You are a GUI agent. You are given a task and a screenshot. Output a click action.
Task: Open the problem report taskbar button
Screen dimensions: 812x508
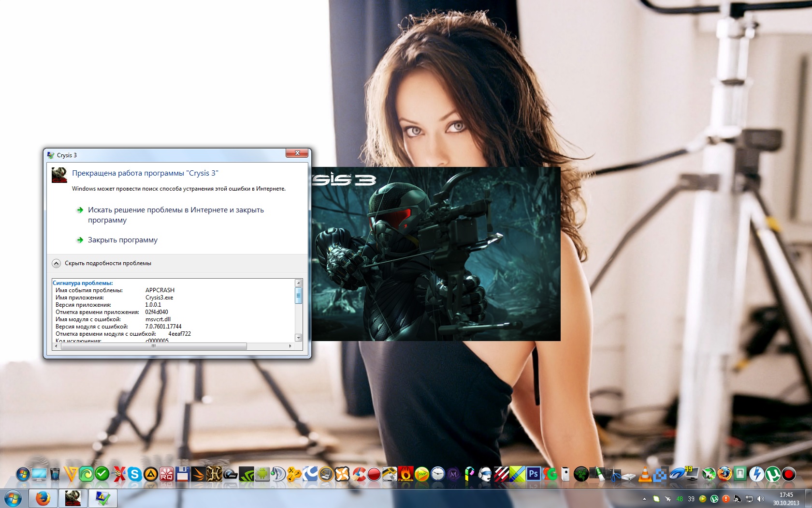(103, 498)
